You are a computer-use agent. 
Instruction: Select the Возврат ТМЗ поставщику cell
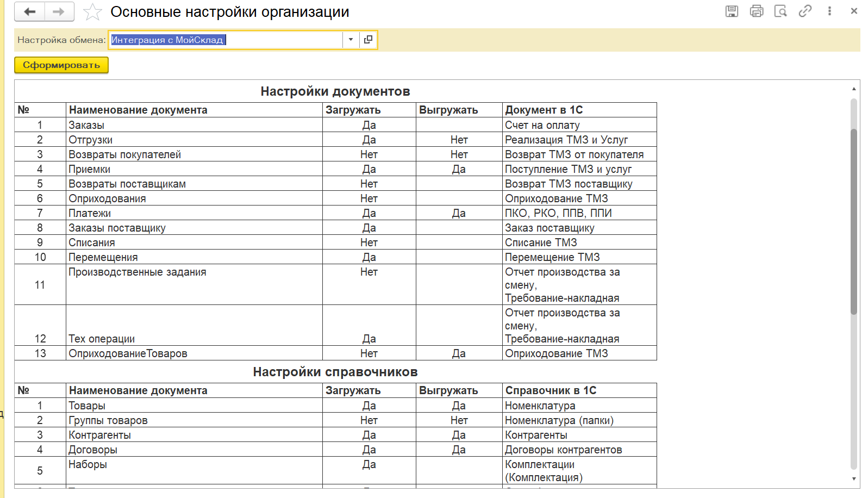tap(579, 184)
